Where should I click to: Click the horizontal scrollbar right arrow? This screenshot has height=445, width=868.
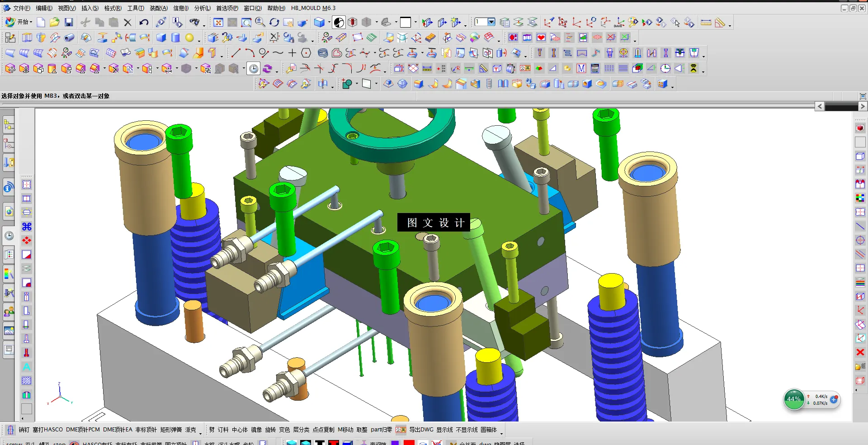[863, 106]
